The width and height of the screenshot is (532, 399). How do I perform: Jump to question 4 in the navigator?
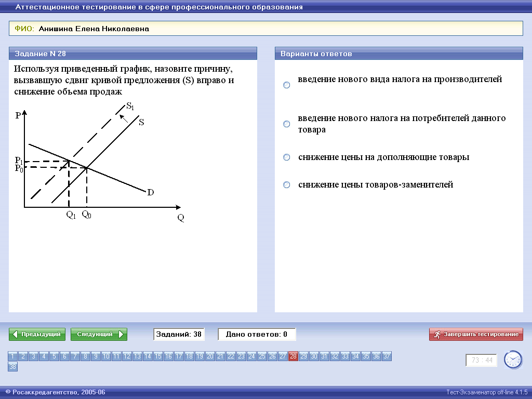pos(44,356)
